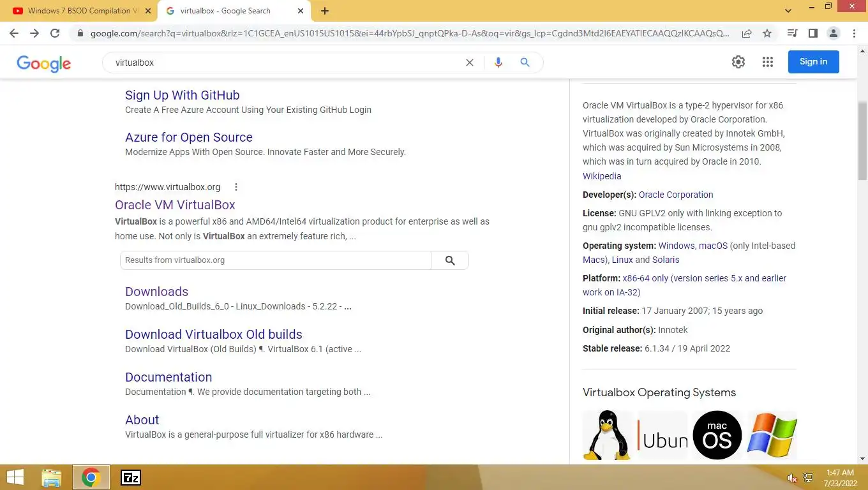Follow the Linux operating system link
Screen dimensions: 868x490
click(x=622, y=260)
